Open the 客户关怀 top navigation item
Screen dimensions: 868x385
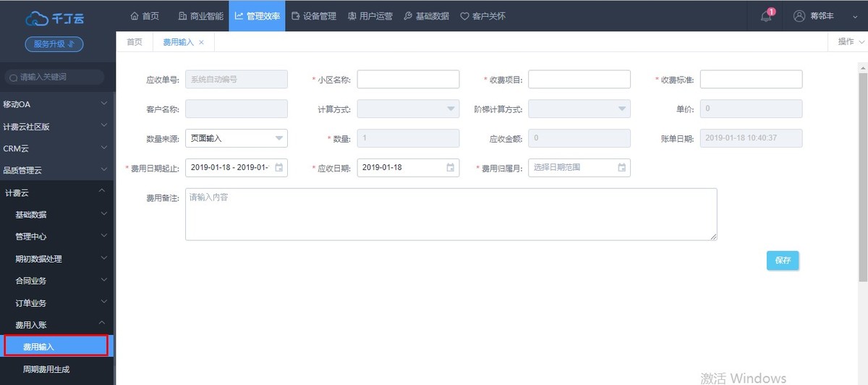[x=482, y=16]
